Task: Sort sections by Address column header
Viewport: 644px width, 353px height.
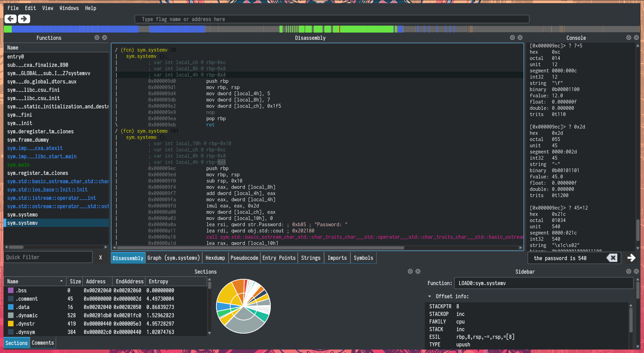Action: [x=98, y=281]
